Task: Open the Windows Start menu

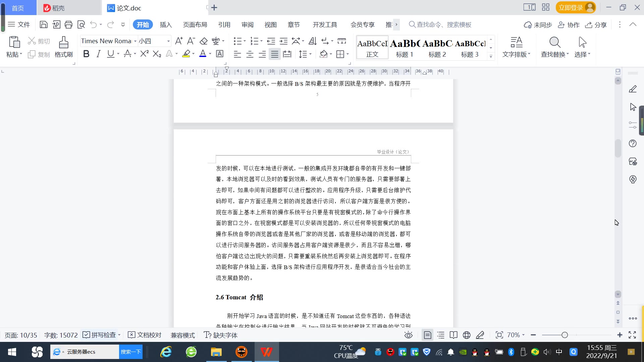Action: (12, 352)
